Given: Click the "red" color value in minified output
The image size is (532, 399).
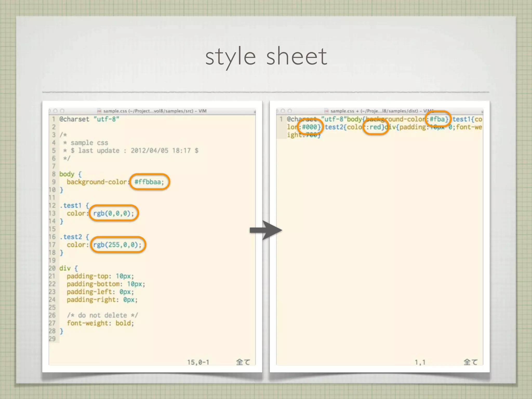Looking at the screenshot, I should pos(375,127).
